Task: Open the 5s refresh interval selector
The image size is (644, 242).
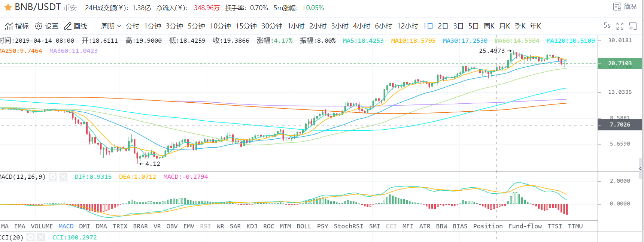Action: 607,25
